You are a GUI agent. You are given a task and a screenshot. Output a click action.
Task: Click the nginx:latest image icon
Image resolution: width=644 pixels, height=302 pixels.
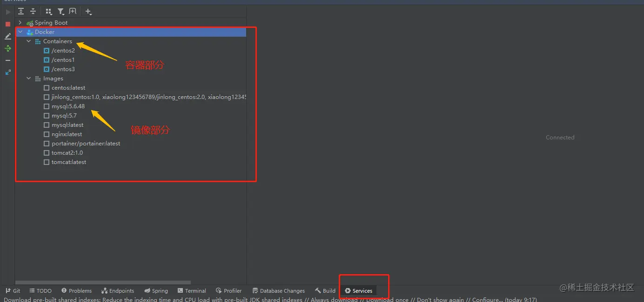tap(47, 134)
